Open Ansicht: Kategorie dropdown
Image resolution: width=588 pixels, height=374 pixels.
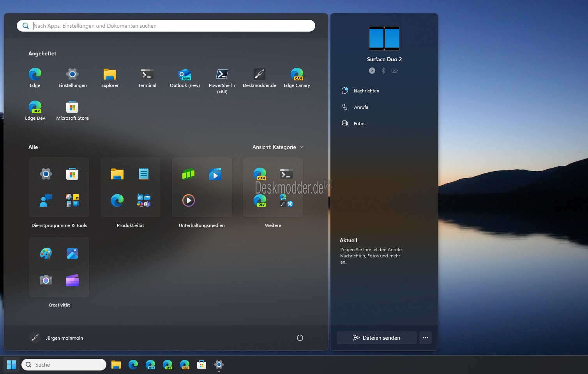pos(278,147)
